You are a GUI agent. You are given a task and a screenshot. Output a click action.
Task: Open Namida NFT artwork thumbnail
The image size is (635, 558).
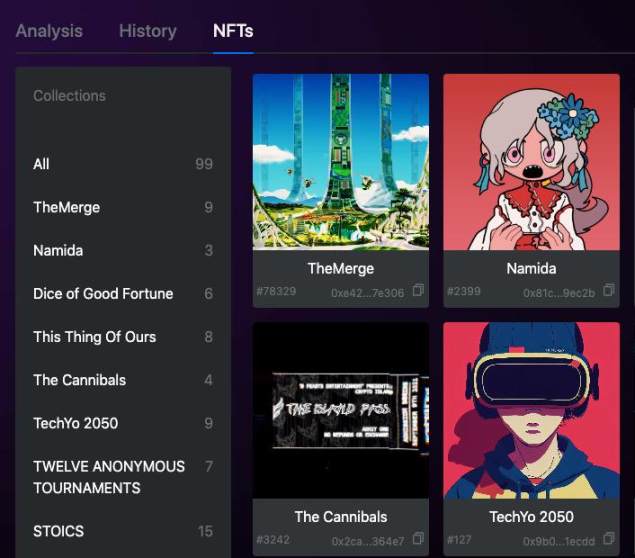tap(531, 162)
